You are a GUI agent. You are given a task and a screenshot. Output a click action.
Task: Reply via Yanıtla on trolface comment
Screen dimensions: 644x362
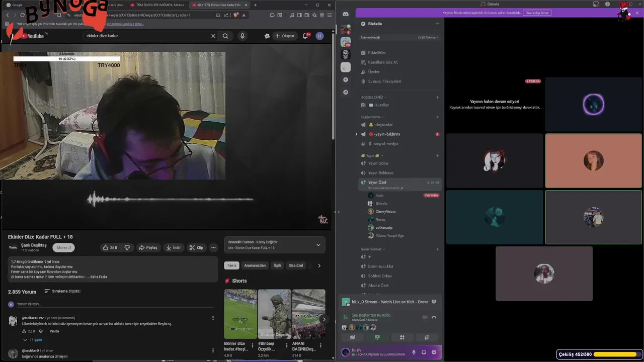tap(54, 331)
